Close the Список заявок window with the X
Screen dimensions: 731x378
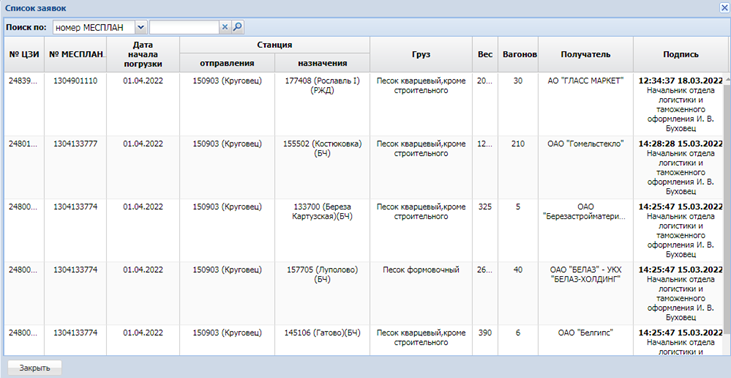click(724, 8)
